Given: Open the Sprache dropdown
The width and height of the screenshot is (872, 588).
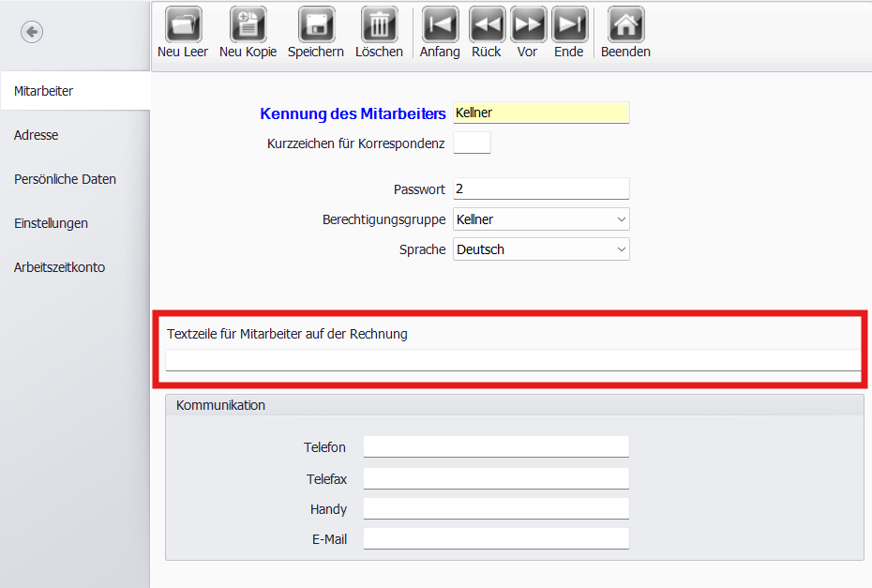Looking at the screenshot, I should [x=541, y=249].
